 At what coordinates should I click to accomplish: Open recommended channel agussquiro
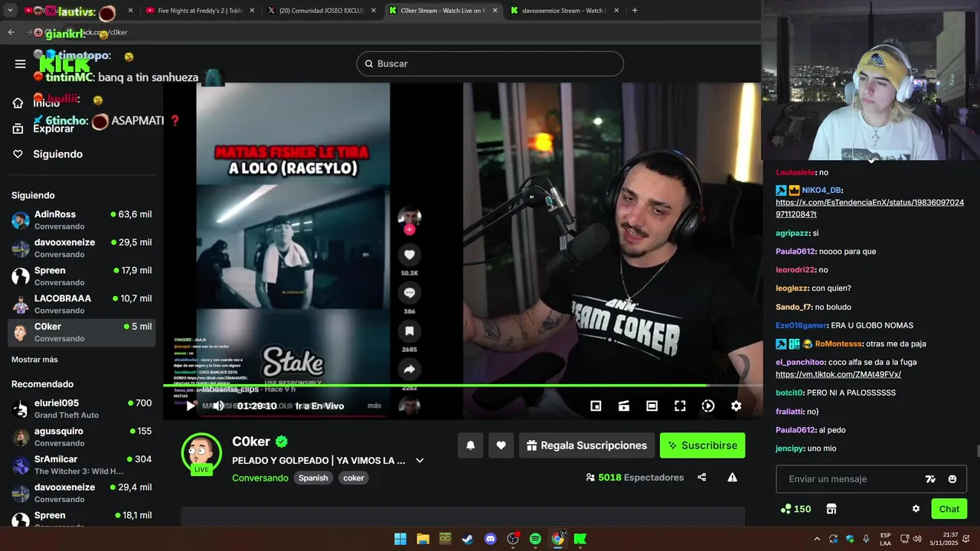coord(81,437)
